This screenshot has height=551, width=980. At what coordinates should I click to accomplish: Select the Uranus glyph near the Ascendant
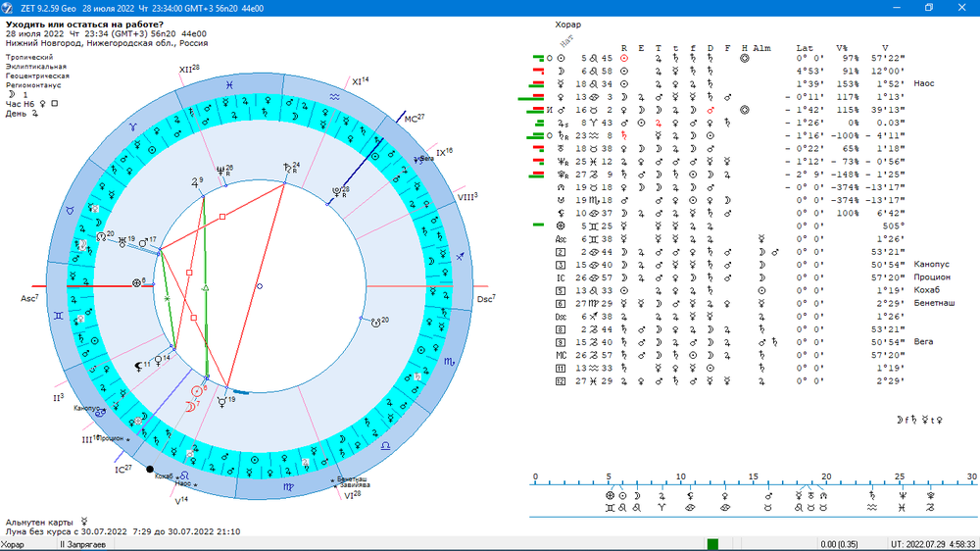coord(122,241)
